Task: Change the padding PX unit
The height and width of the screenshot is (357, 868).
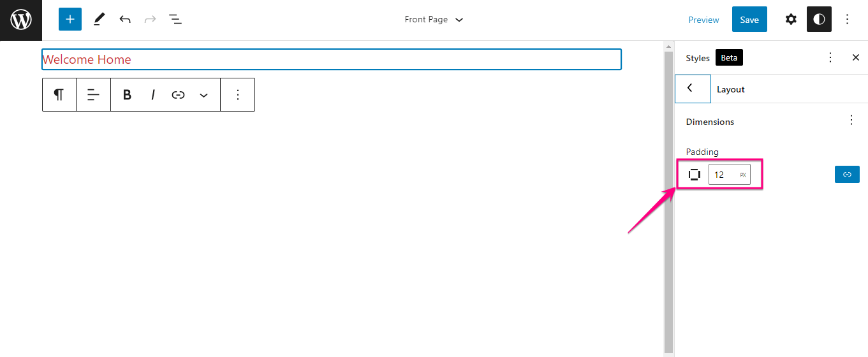Action: (x=743, y=175)
